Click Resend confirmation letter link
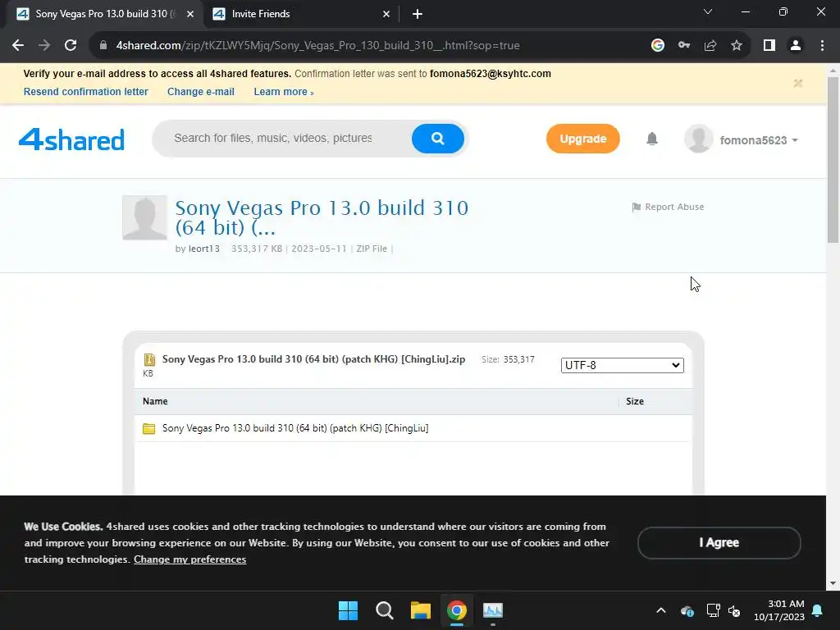 (85, 92)
